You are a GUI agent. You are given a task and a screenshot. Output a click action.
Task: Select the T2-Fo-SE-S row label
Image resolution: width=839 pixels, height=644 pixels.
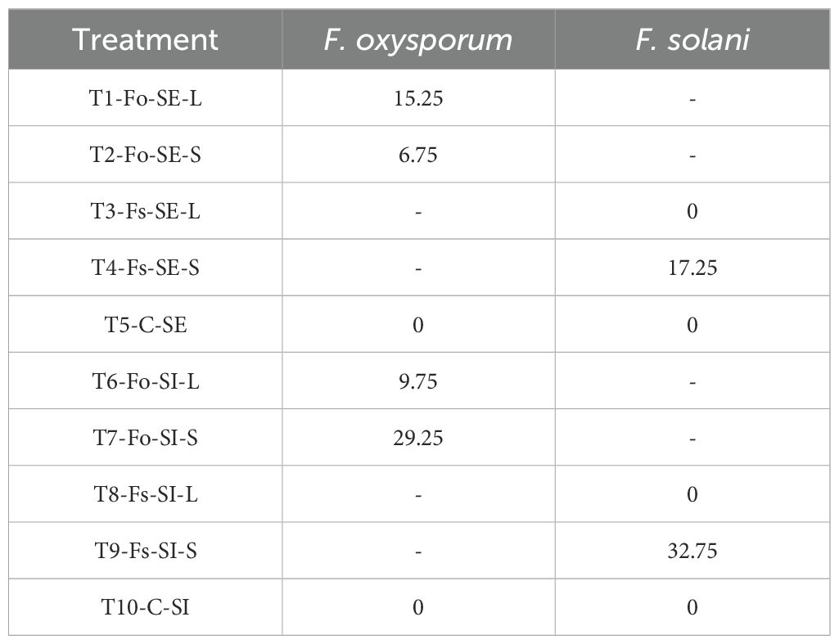coord(145,155)
